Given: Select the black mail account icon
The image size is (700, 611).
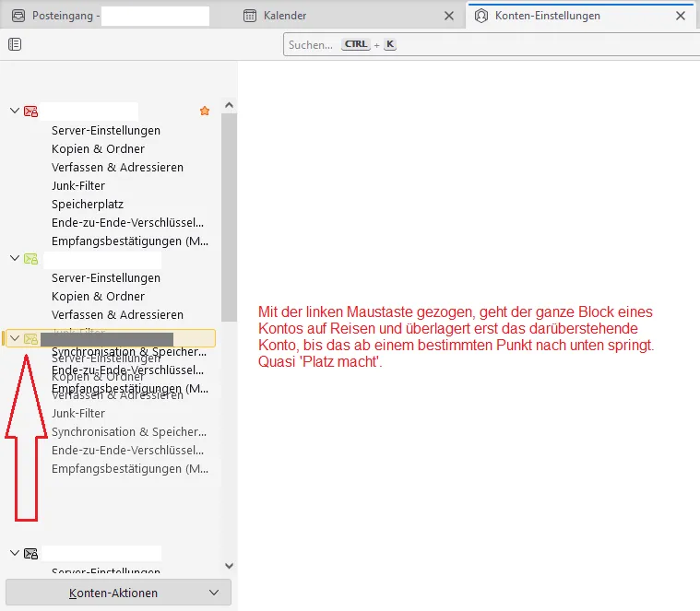Looking at the screenshot, I should pyautogui.click(x=30, y=554).
